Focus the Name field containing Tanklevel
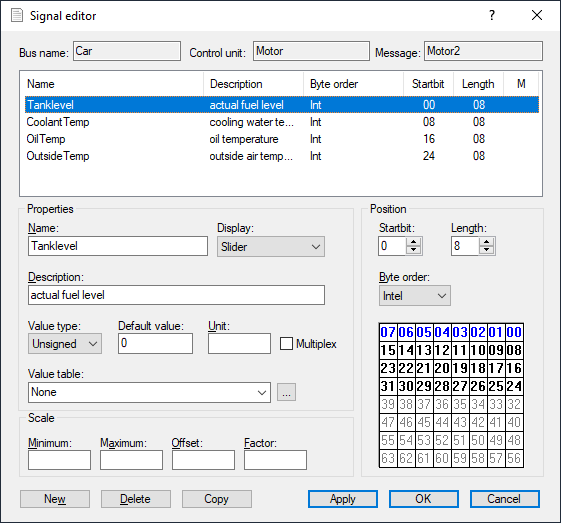561x523 pixels. [118, 246]
